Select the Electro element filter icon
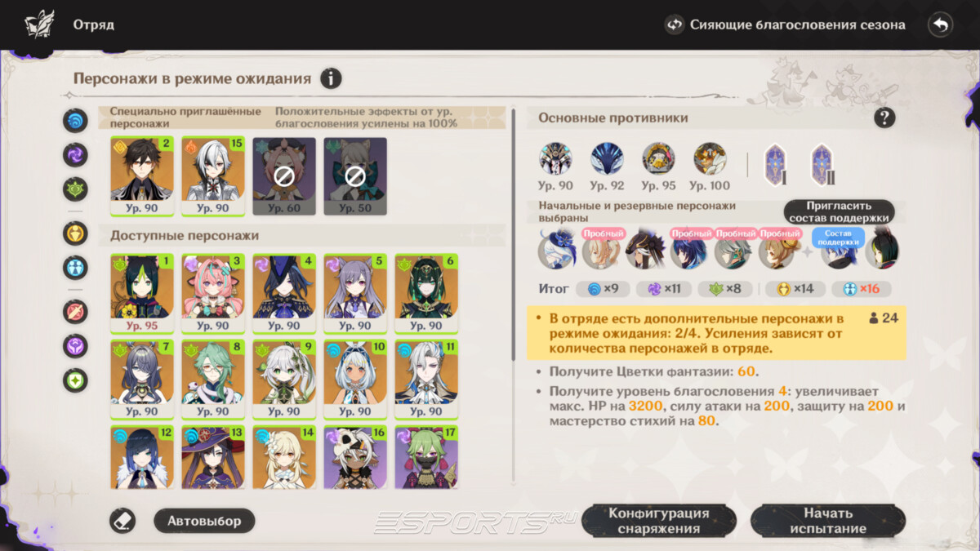 pos(75,153)
